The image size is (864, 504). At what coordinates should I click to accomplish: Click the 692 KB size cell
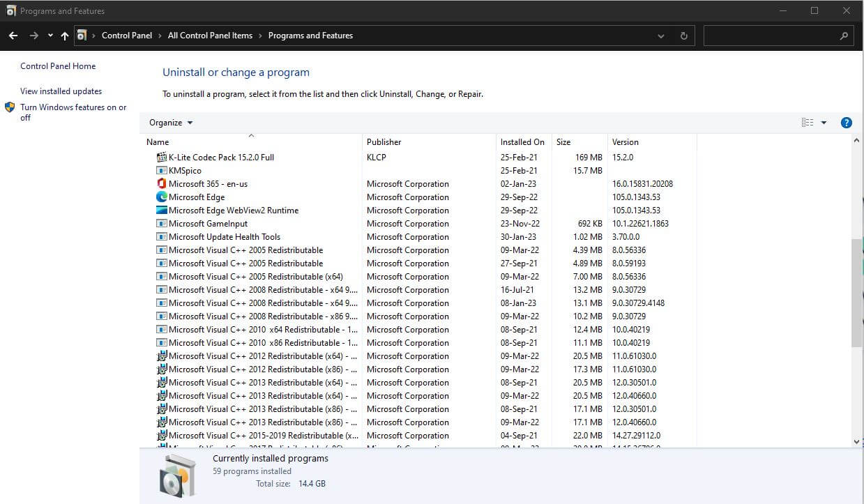tap(589, 224)
